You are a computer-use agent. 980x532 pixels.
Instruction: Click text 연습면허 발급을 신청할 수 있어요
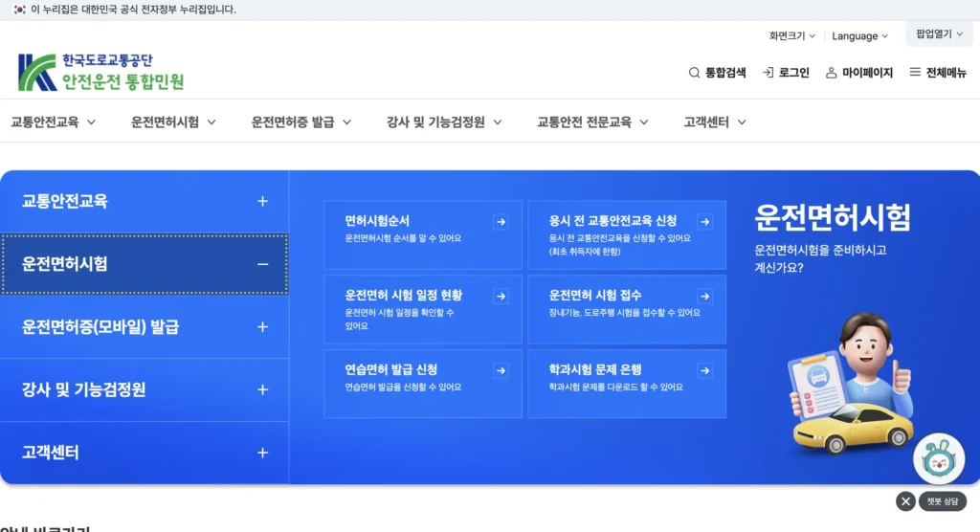tap(403, 387)
